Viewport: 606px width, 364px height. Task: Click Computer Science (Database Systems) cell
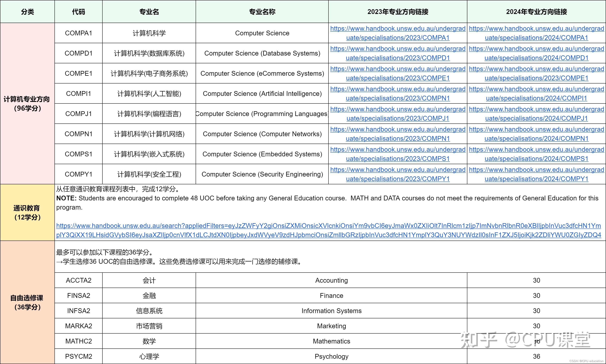coord(262,53)
